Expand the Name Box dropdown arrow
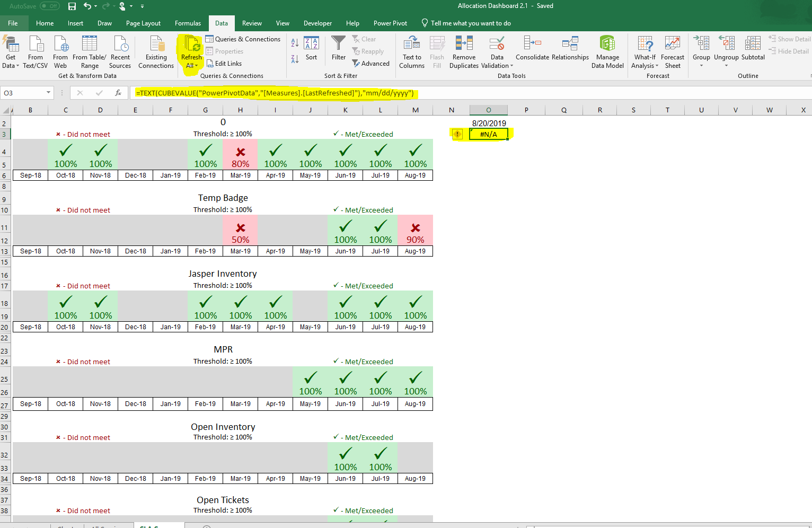This screenshot has height=528, width=812. coord(48,93)
